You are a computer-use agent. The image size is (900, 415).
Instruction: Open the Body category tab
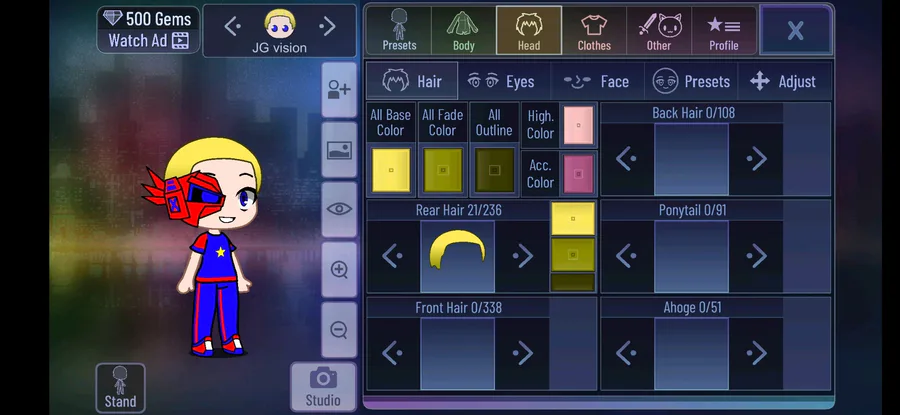(463, 30)
